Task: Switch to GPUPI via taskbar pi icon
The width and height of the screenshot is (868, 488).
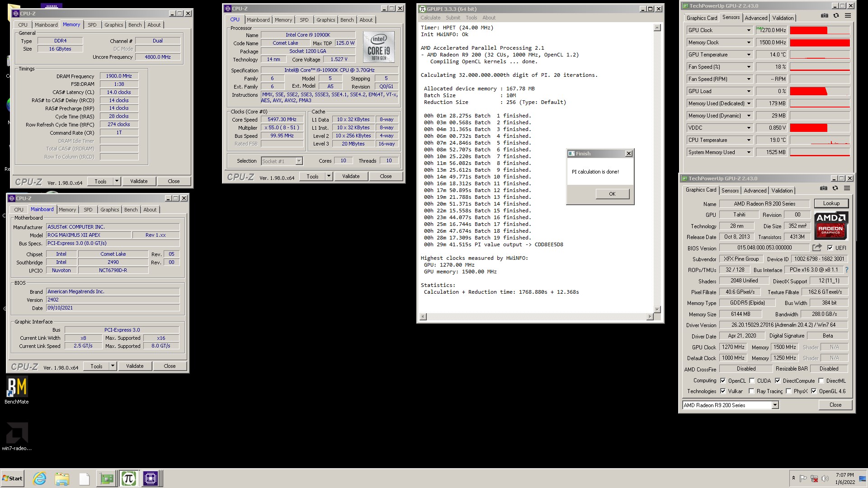Action: click(129, 479)
